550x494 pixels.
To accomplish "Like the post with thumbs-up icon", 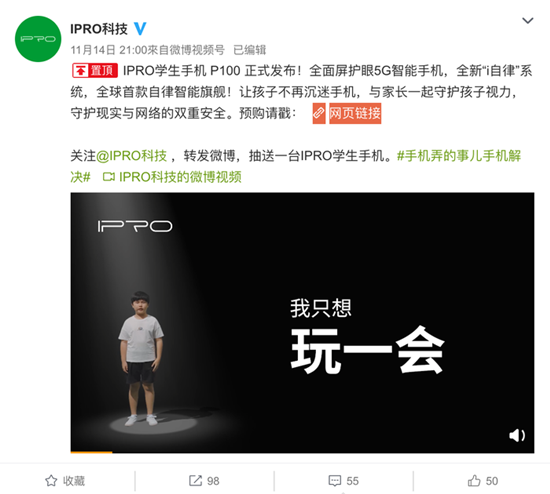I will [474, 480].
